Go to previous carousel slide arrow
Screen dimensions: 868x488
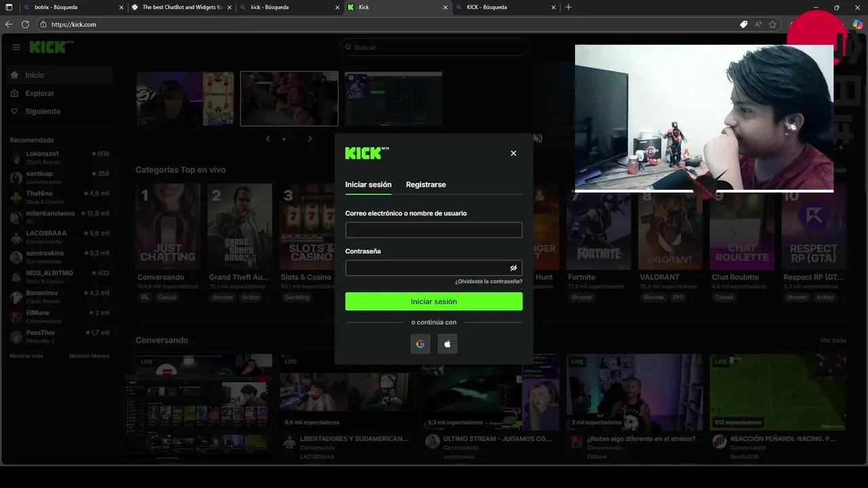[268, 139]
